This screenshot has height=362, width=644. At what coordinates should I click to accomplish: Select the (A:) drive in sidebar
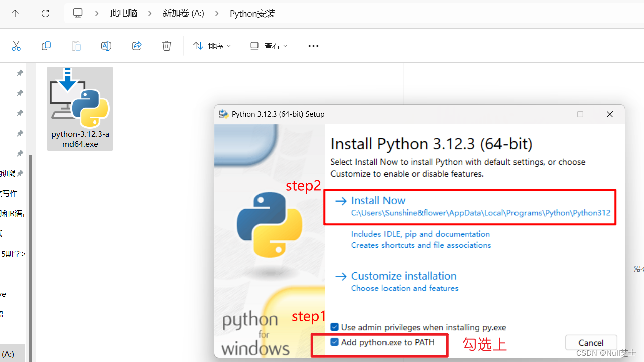point(8,354)
